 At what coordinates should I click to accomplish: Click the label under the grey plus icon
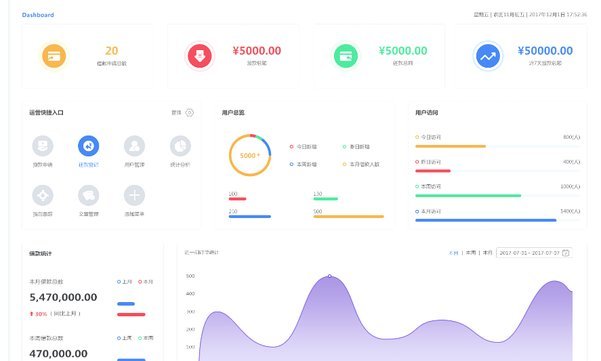coord(135,214)
